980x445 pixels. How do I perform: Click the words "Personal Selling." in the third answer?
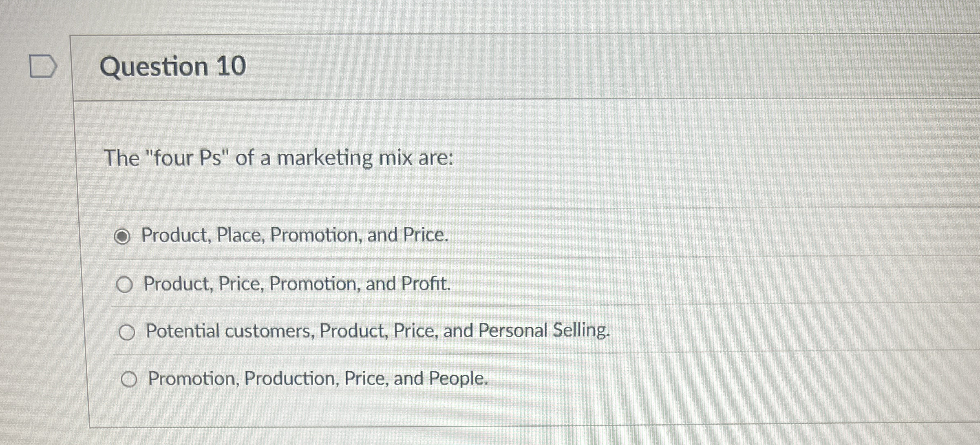[544, 331]
